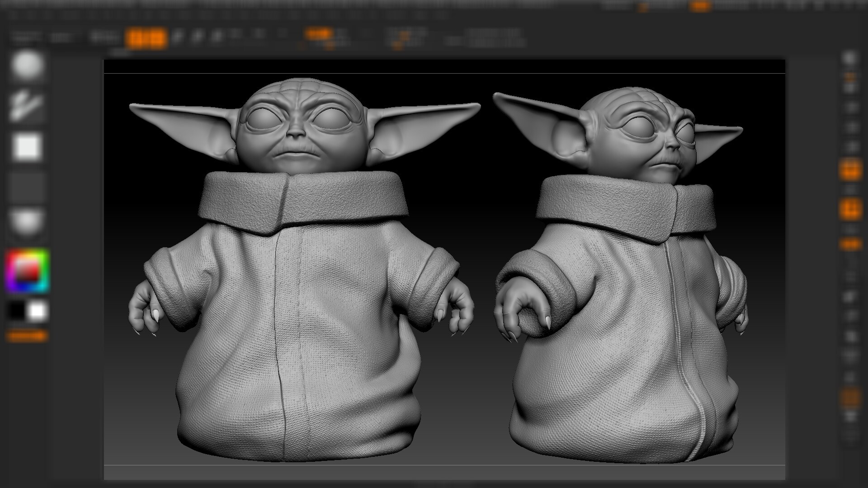The image size is (868, 488).
Task: Toggle the small orange XYZ button in right shelf
Action: (850, 244)
